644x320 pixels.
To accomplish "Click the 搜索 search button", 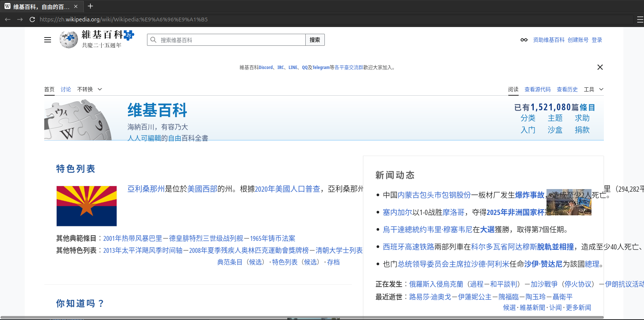I will (315, 40).
